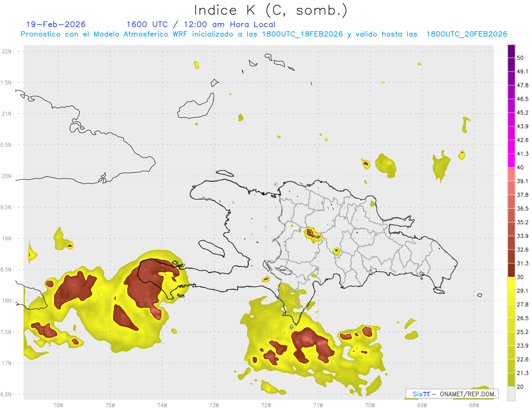The width and height of the screenshot is (532, 411).
Task: Click the "1600 UTC / 12:00 am Hora Local" time label
Action: [x=201, y=24]
